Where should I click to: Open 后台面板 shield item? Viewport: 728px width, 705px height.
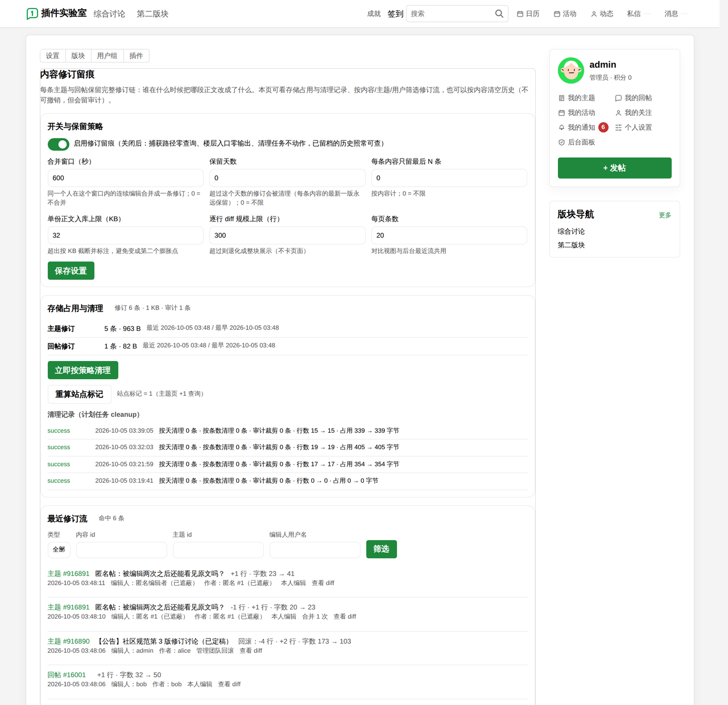[577, 142]
